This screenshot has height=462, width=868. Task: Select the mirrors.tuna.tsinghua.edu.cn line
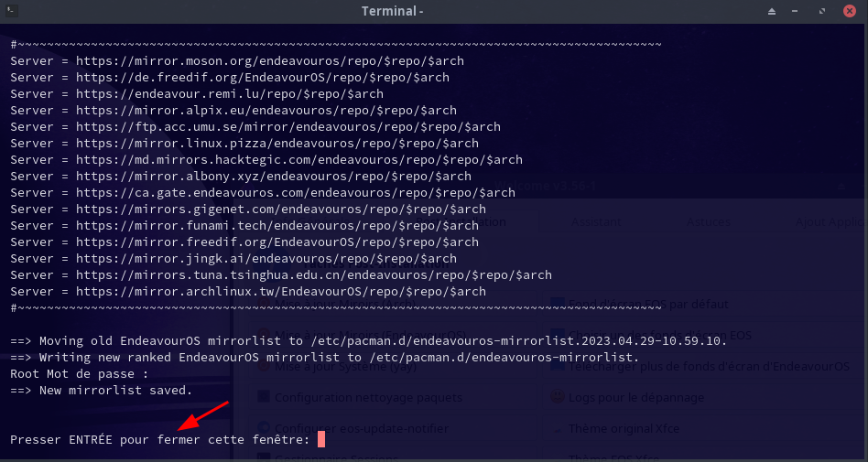coord(281,275)
